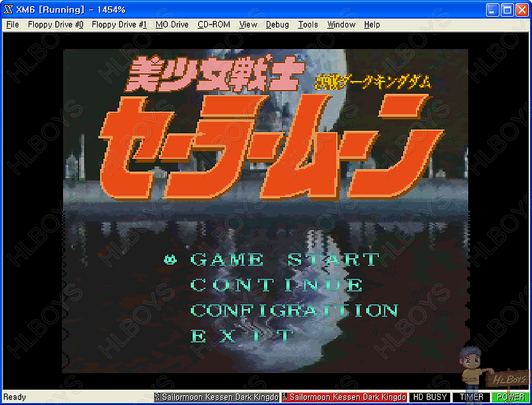Click the Ready status text
This screenshot has width=532, height=405.
(15, 397)
